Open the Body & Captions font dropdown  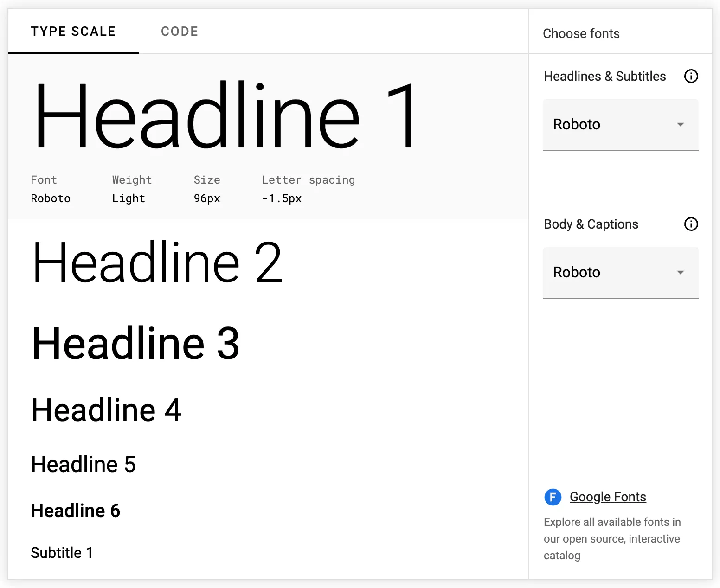tap(620, 272)
